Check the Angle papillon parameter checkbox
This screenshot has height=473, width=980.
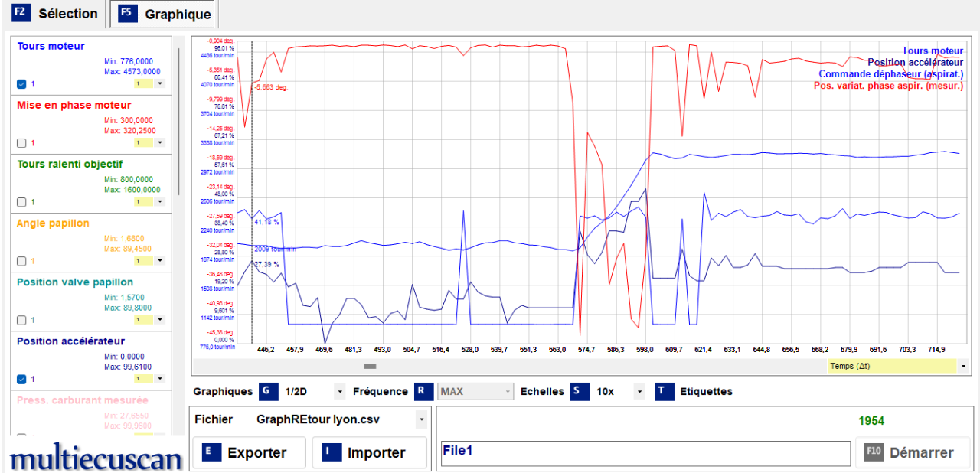click(21, 261)
